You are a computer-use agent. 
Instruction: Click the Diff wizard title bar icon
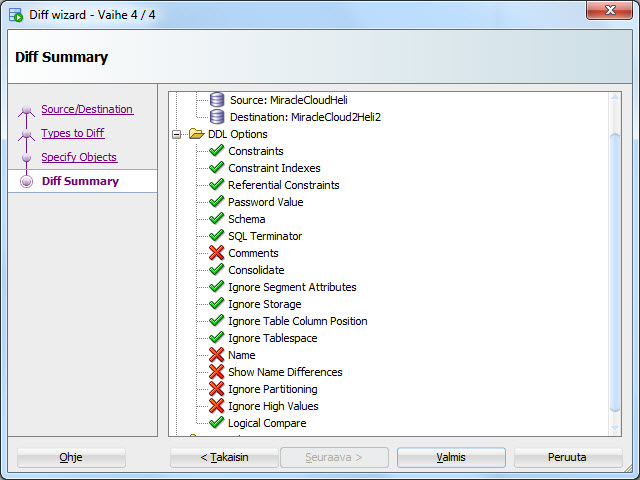point(16,15)
